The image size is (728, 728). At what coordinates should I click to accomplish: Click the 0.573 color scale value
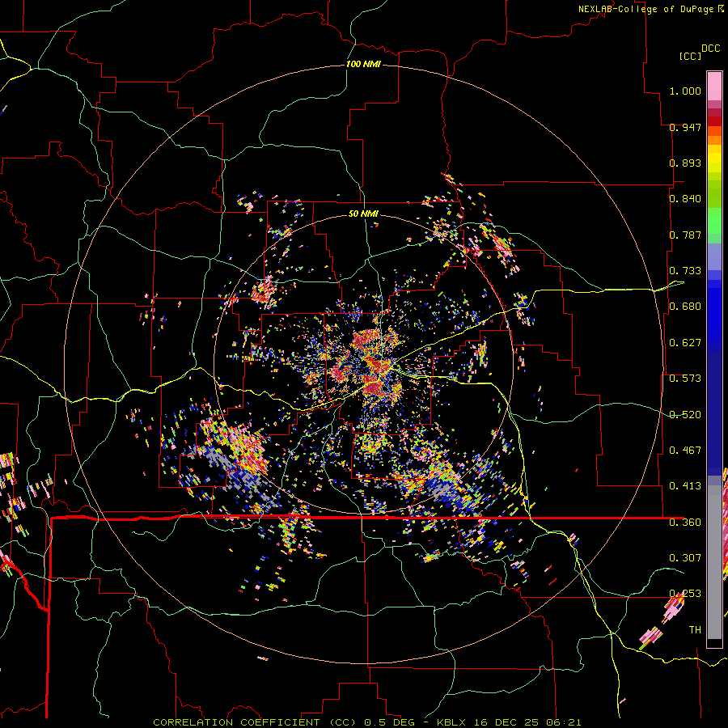pos(685,379)
